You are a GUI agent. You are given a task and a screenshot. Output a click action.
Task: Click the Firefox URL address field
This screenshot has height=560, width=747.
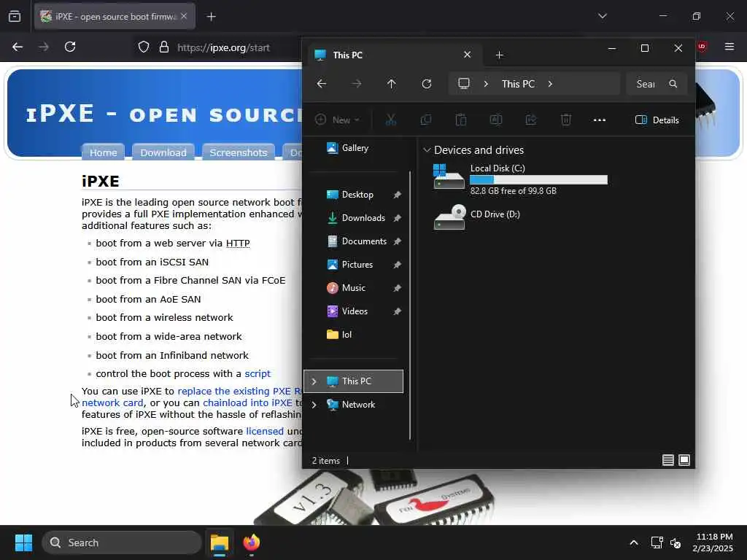pos(223,47)
